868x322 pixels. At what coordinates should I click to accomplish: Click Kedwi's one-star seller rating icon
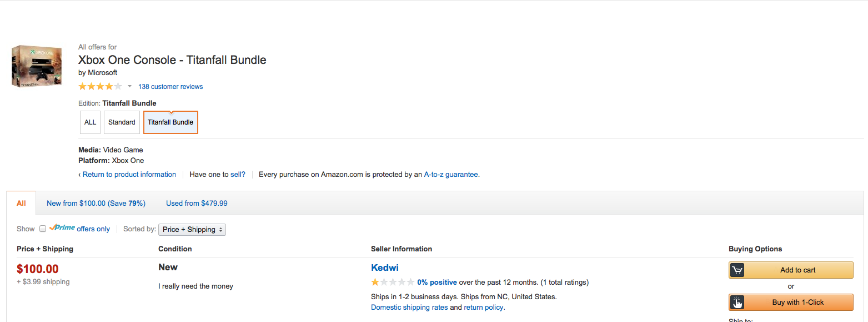(x=392, y=282)
